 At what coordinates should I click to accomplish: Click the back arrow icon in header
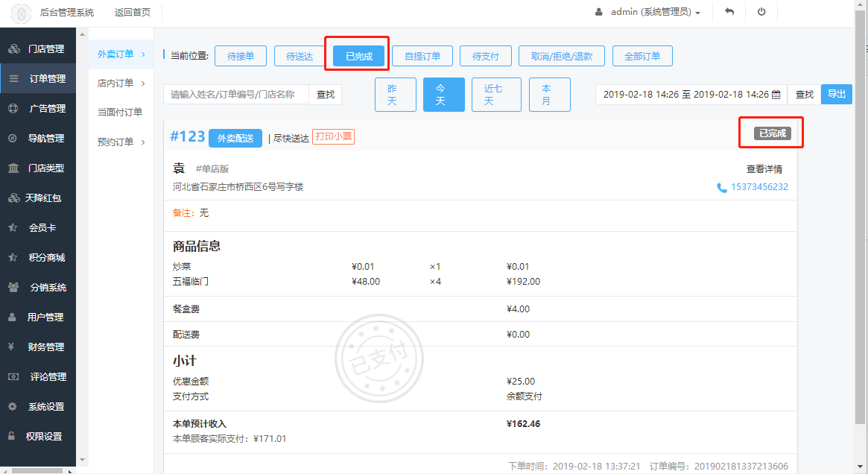tap(729, 12)
